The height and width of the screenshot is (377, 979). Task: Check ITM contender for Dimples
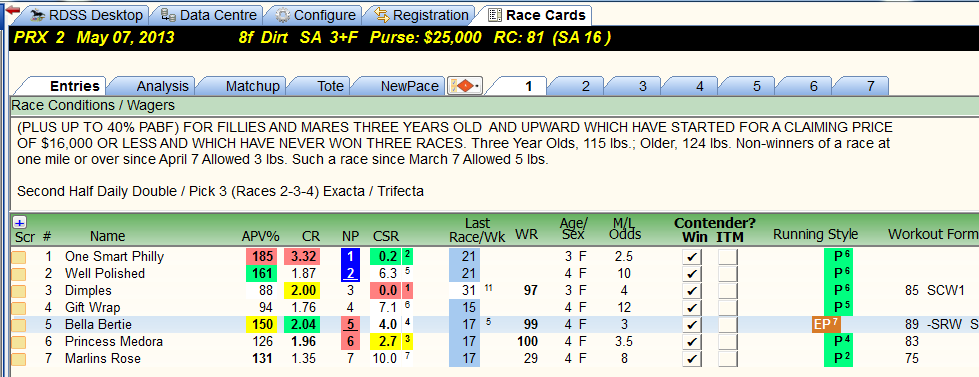[728, 291]
